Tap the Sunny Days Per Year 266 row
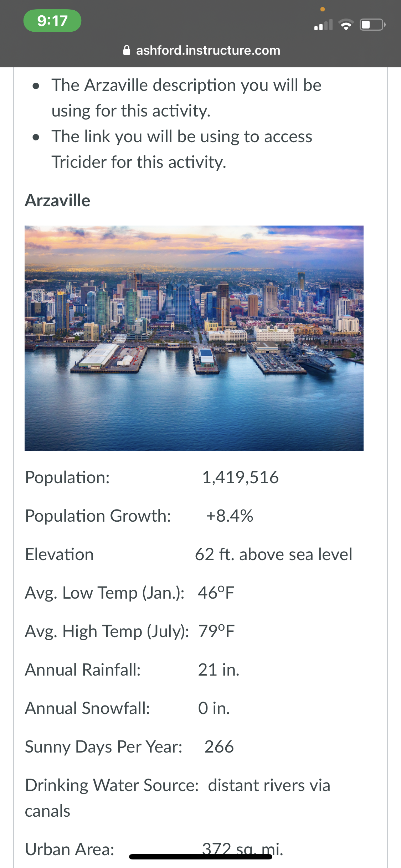Image resolution: width=401 pixels, height=868 pixels. (x=129, y=746)
